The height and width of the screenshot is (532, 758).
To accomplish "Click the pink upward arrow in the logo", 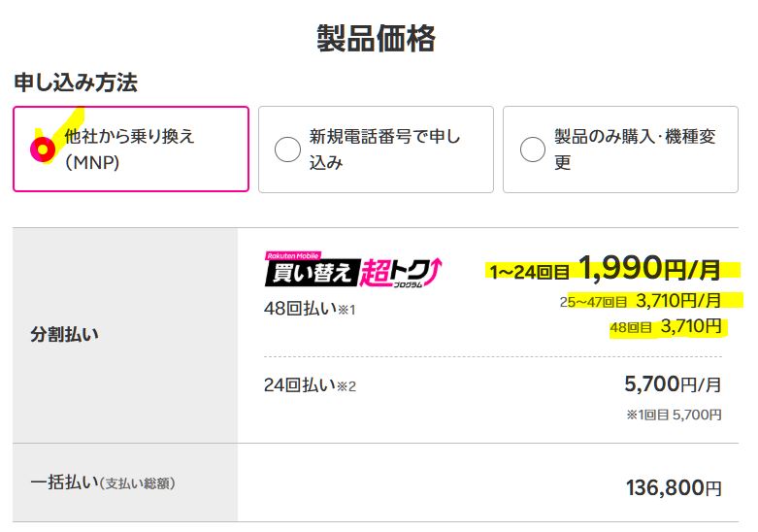I will pos(434,269).
